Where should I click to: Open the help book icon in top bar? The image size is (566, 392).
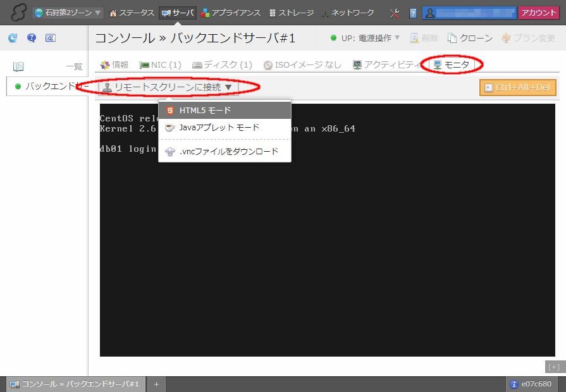point(413,13)
